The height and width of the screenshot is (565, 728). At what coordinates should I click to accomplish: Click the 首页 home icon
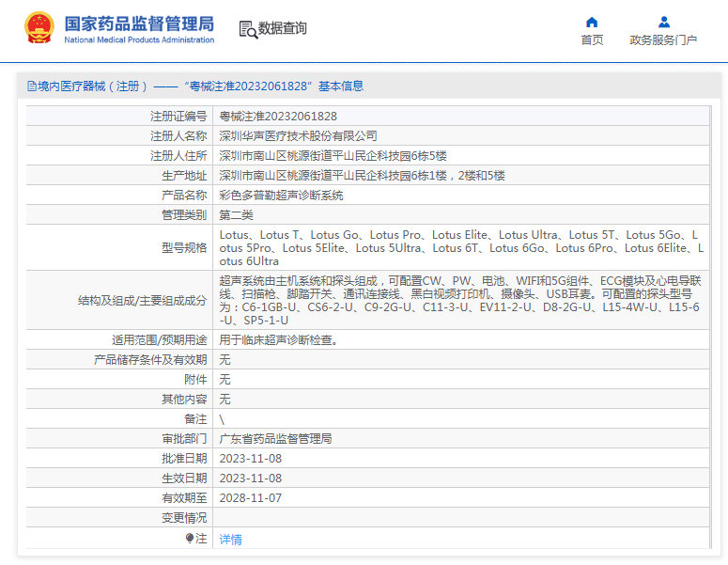pos(592,23)
